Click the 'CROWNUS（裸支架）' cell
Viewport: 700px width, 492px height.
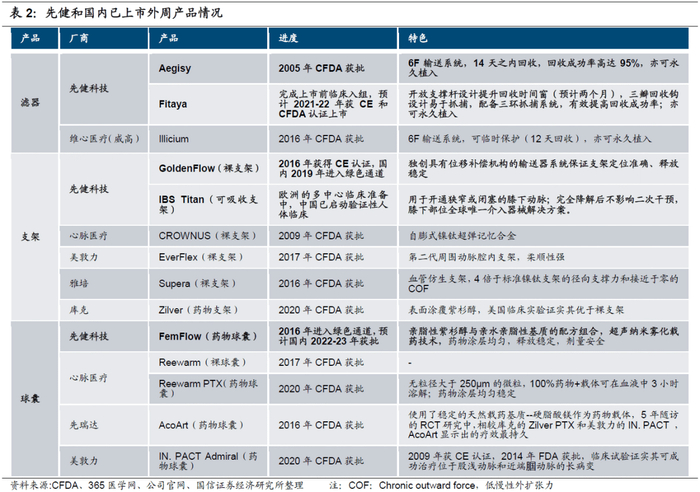pyautogui.click(x=208, y=236)
